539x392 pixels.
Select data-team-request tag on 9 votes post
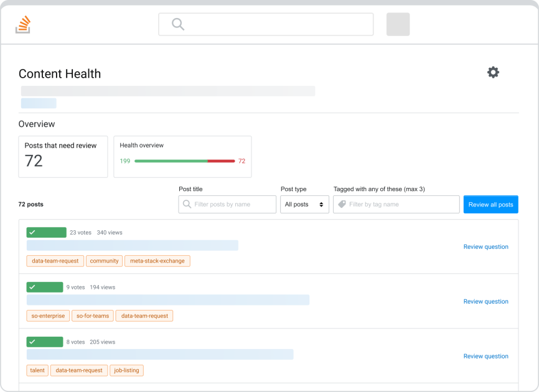pyautogui.click(x=144, y=315)
